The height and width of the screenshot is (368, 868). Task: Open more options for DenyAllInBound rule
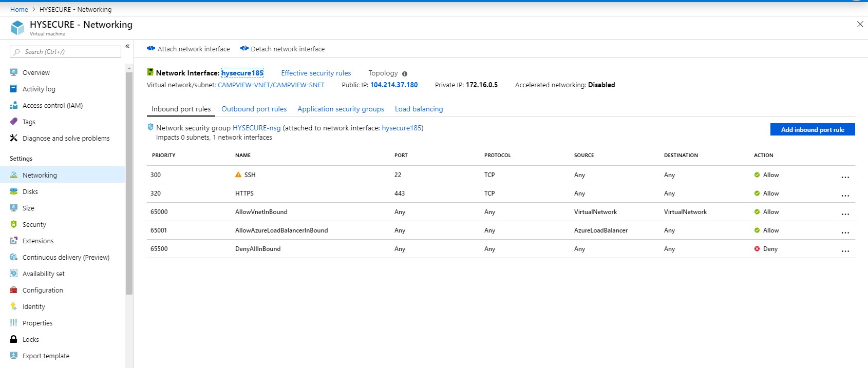tap(845, 250)
